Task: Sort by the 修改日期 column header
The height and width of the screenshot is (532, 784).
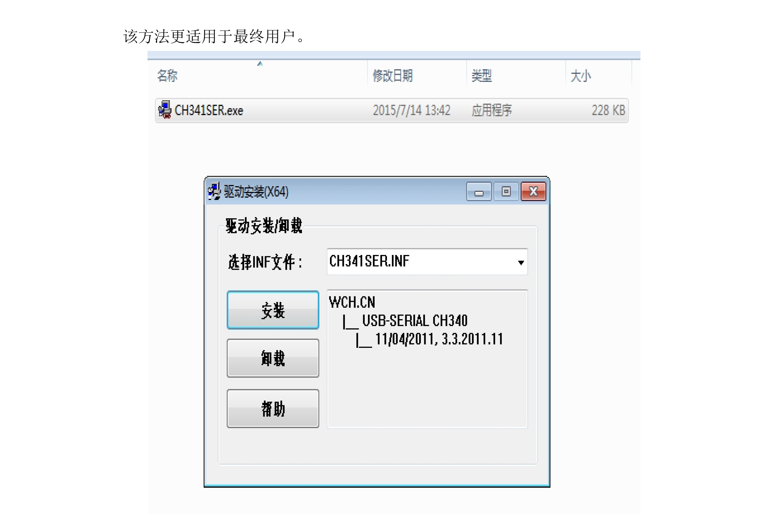Action: (x=392, y=76)
